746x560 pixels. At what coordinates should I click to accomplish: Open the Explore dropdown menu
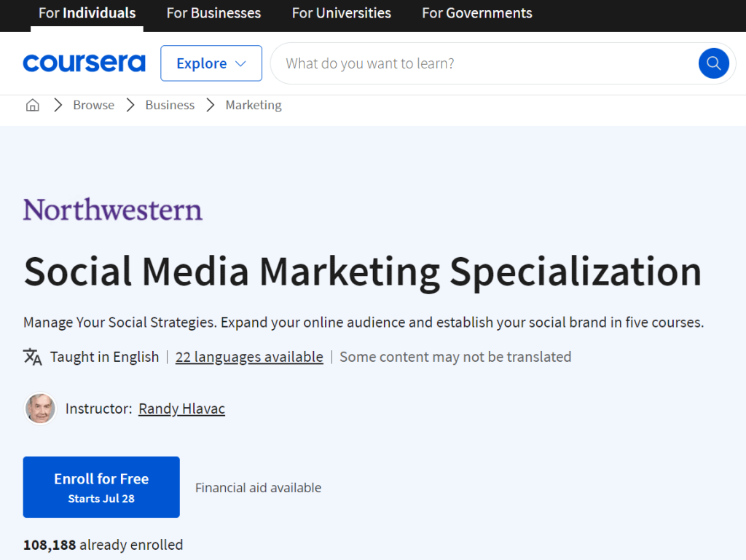[x=211, y=63]
